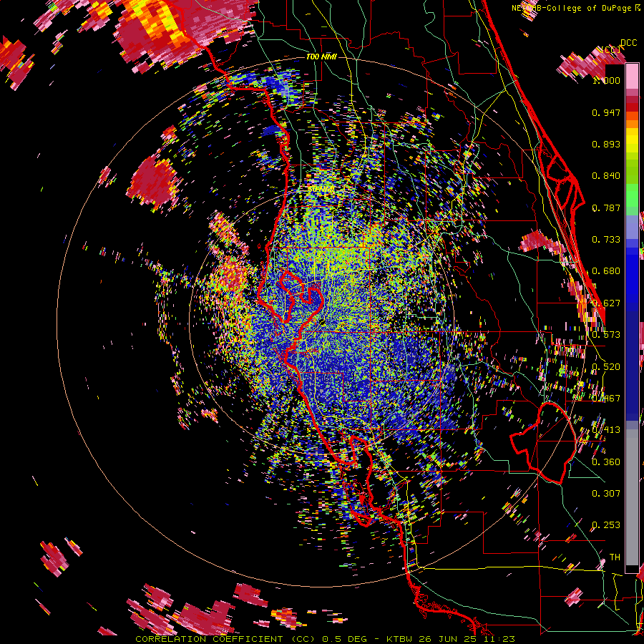Image resolution: width=644 pixels, height=644 pixels.
Task: Click the 0.520 legend value
Action: (606, 367)
